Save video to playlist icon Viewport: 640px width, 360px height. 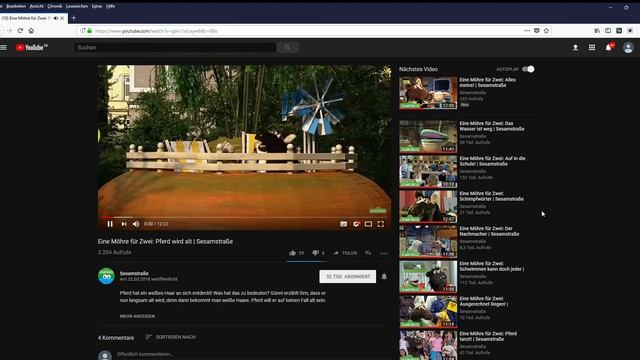pyautogui.click(x=368, y=253)
